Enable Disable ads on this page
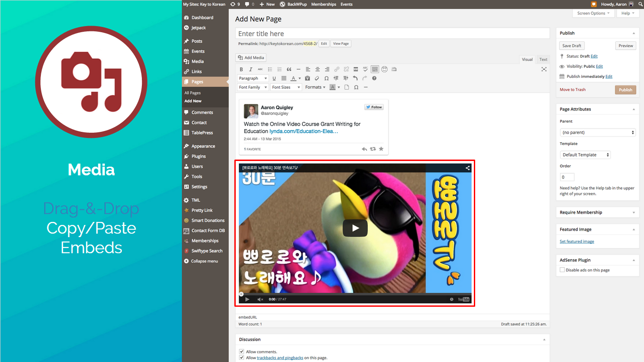This screenshot has height=362, width=644. pos(562,270)
